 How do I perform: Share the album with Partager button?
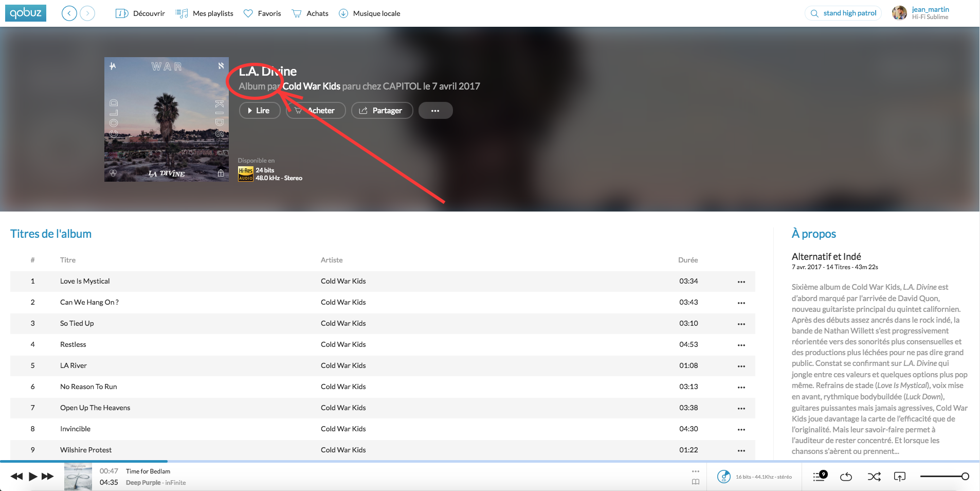tap(382, 111)
